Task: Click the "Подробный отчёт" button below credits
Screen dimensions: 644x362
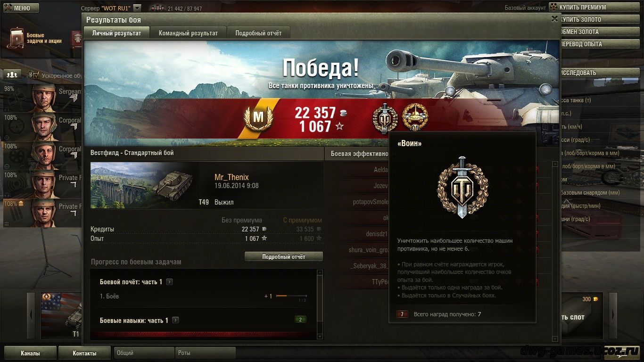Action: point(284,257)
